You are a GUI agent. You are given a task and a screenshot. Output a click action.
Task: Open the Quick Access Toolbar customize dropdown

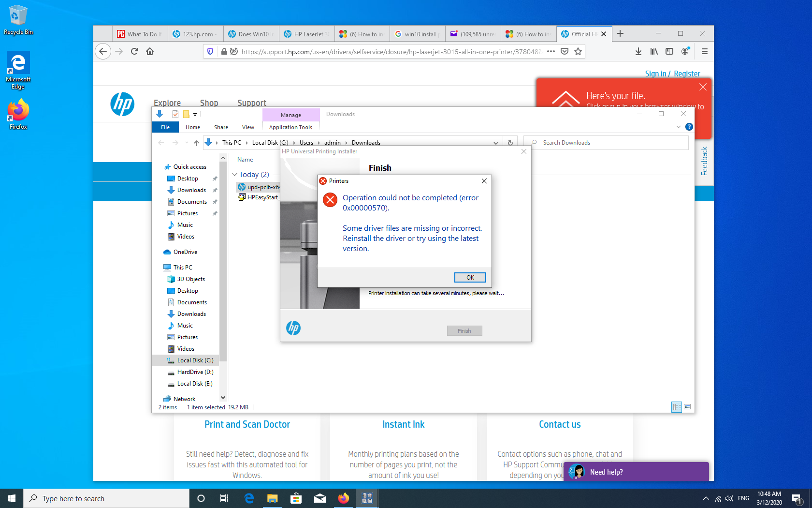pyautogui.click(x=195, y=114)
